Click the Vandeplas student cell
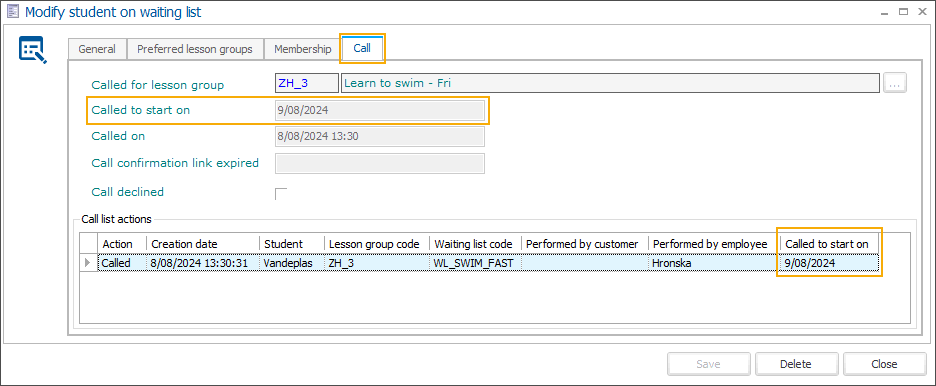 tap(292, 263)
